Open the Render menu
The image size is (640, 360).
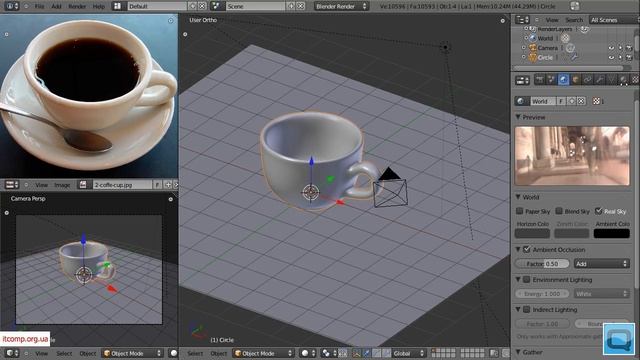pos(77,7)
